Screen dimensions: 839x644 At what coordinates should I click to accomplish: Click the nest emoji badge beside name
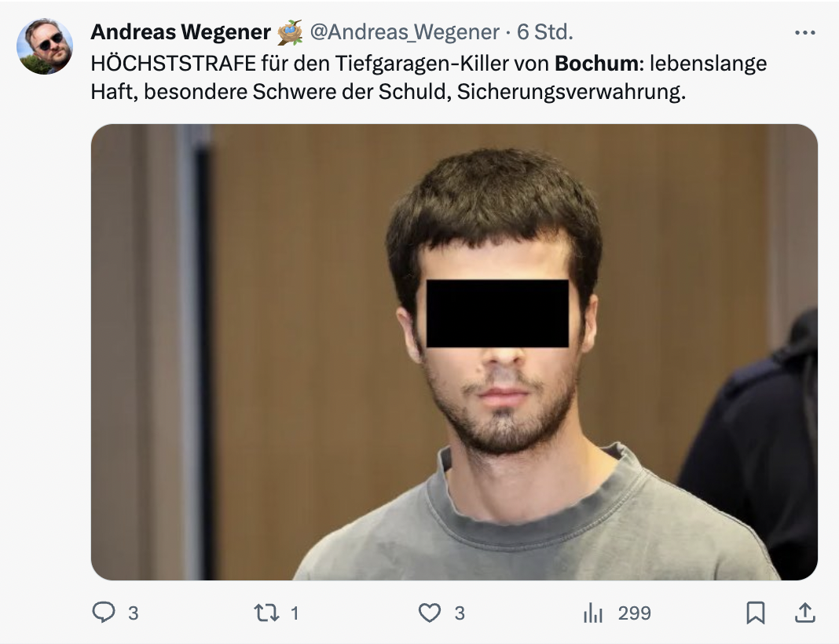(290, 32)
